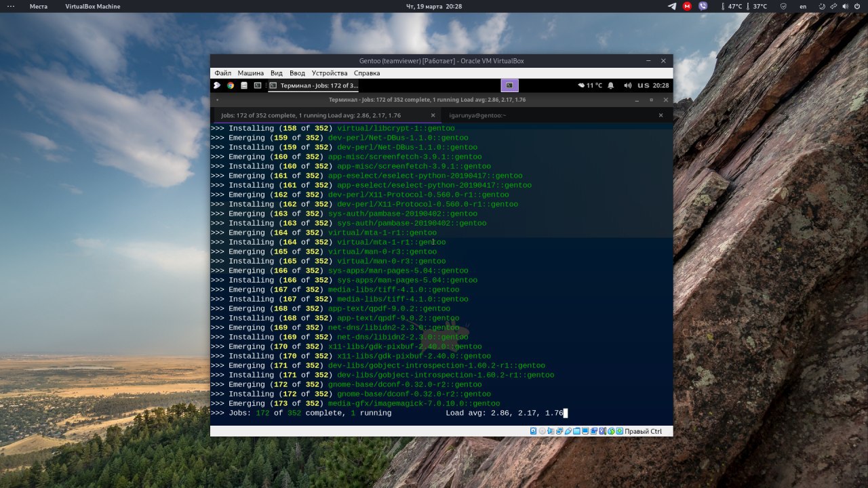Click the VirtualBox keyboard capture green arrow icon
Image resolution: width=868 pixels, height=488 pixels.
[619, 431]
